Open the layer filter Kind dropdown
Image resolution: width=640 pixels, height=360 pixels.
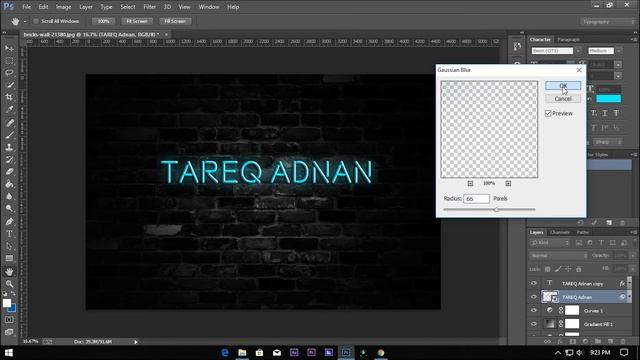coord(549,242)
